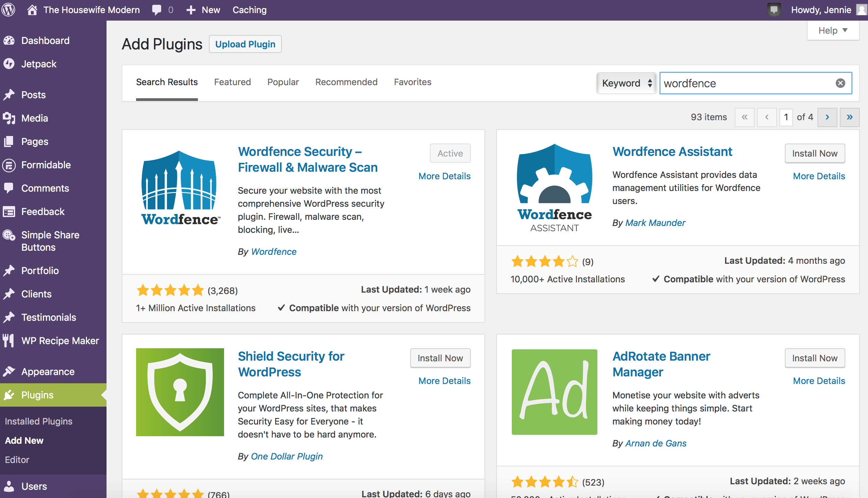The height and width of the screenshot is (498, 868).
Task: Click the Posts pushpin icon
Action: (9, 95)
